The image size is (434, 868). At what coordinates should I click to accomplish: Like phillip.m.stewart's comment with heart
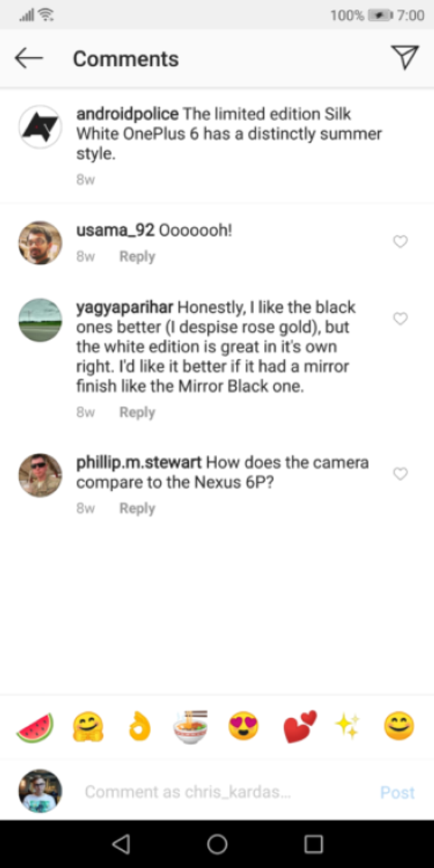(x=400, y=475)
